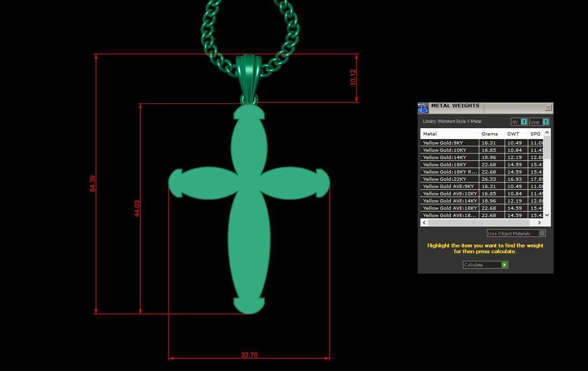Toggle the User library switch
This screenshot has width=588, height=371.
pos(539,122)
